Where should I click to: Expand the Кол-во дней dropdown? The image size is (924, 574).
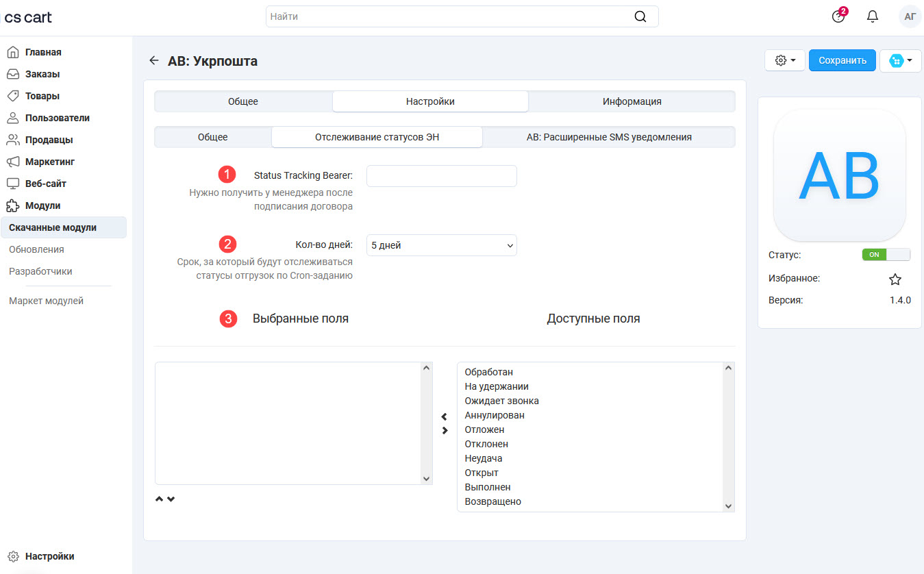tap(441, 245)
